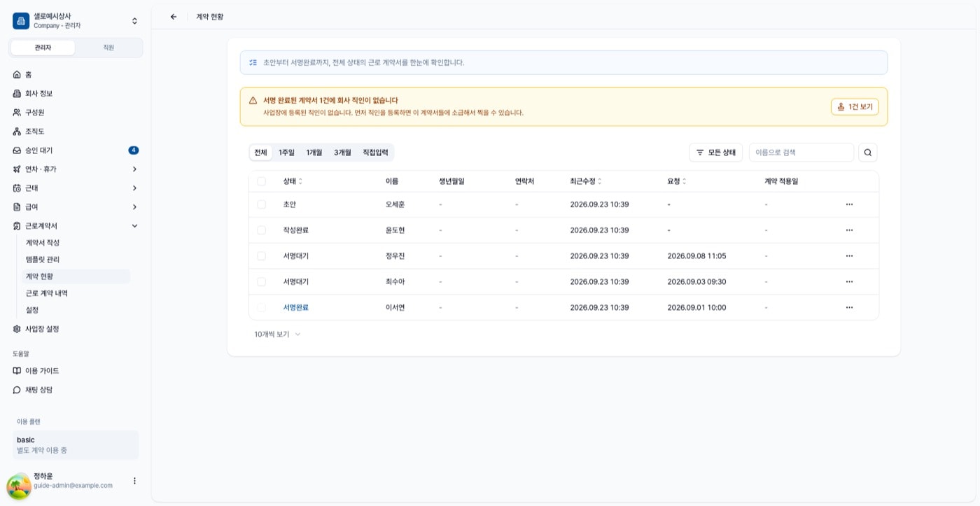This screenshot has height=506, width=980.
Task: Open the user menu dots beside 정하윤
Action: click(134, 481)
